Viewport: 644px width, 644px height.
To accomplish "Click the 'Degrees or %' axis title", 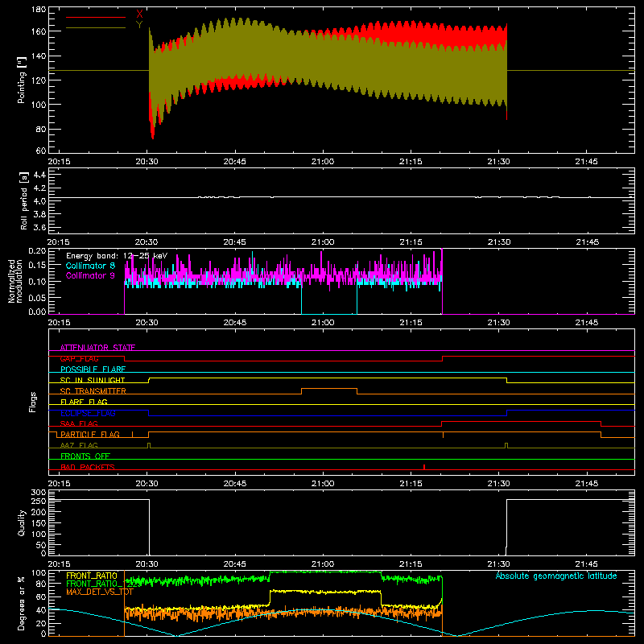I will (22, 603).
